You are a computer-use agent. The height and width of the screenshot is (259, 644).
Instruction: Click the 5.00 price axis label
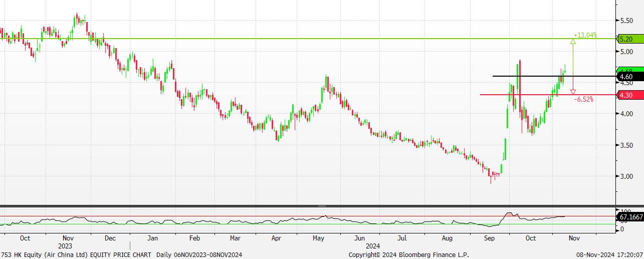[x=627, y=52]
